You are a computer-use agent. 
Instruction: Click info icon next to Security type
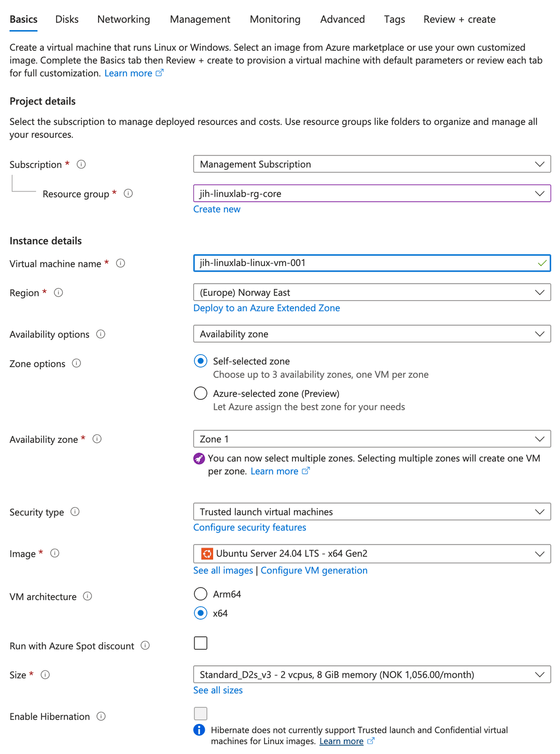pyautogui.click(x=75, y=512)
